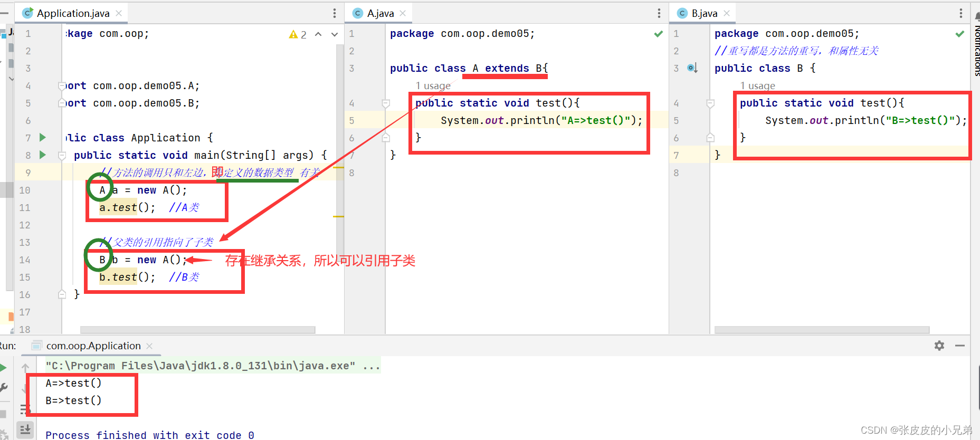Viewport: 980px width, 440px height.
Task: Click the fold end marker at B.java line 6
Action: click(710, 138)
